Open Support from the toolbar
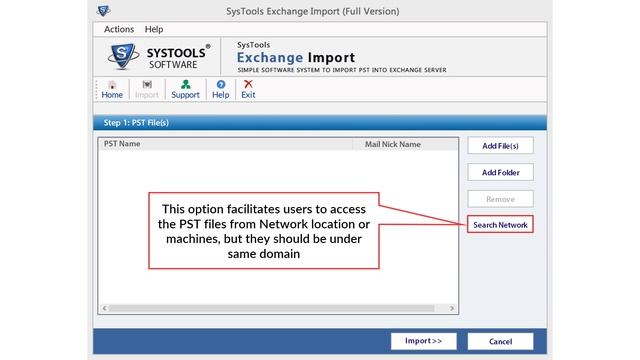This screenshot has height=360, width=640. [185, 89]
